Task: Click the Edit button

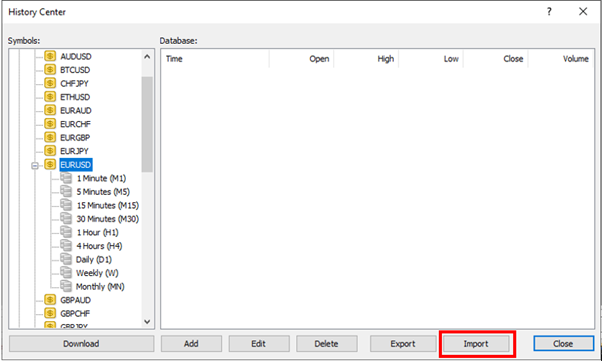Action: 259,344
